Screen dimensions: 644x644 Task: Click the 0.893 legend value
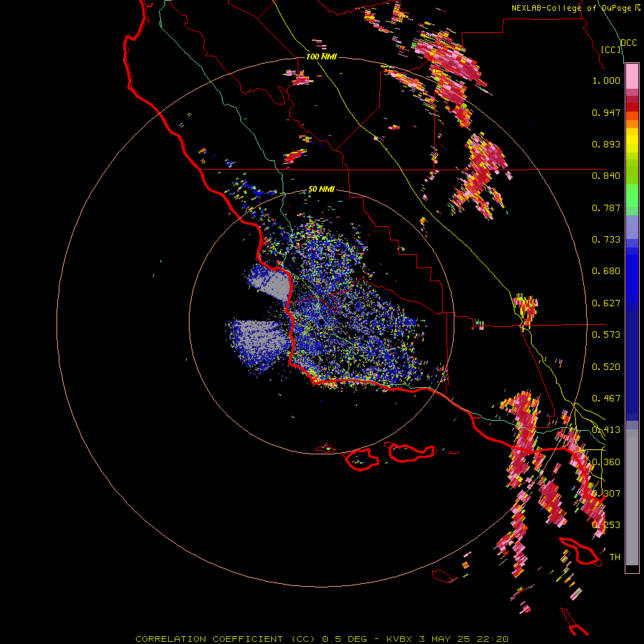click(x=606, y=144)
